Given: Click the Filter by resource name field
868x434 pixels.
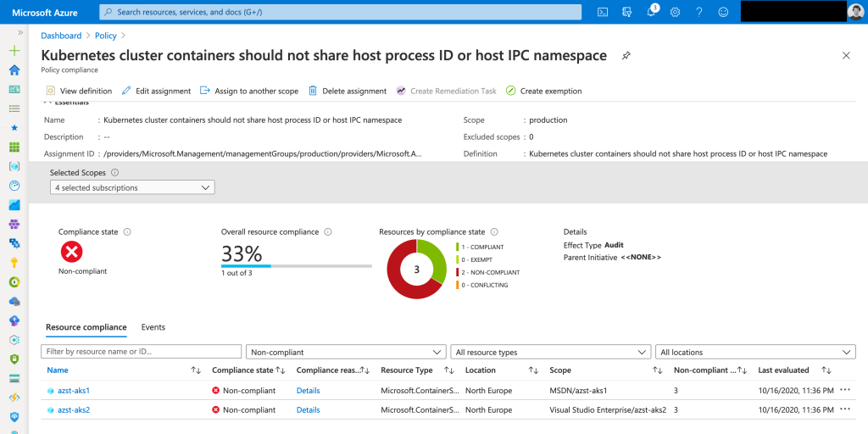Looking at the screenshot, I should pyautogui.click(x=142, y=352).
